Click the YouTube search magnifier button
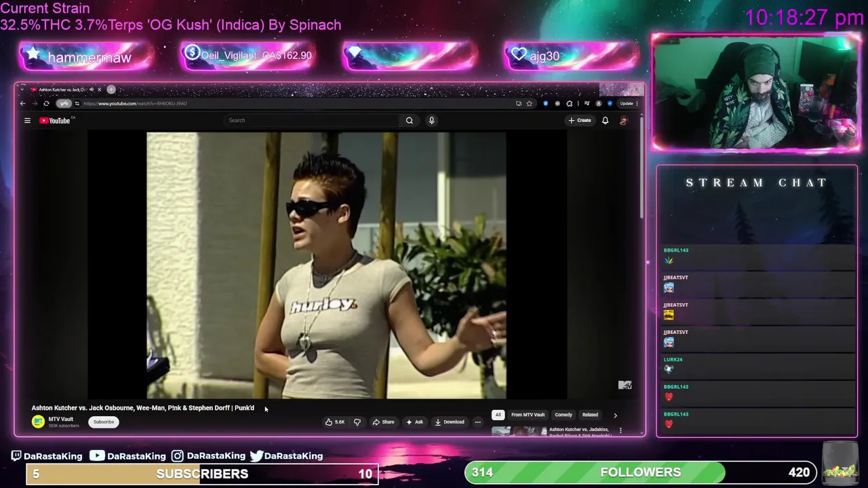Image resolution: width=868 pixels, height=488 pixels. 410,121
